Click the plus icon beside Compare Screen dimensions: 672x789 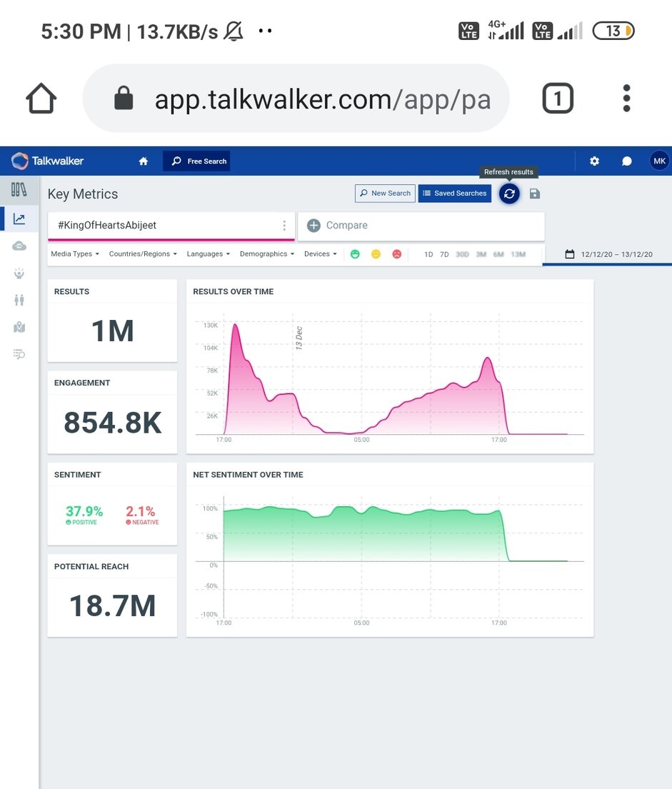point(314,226)
